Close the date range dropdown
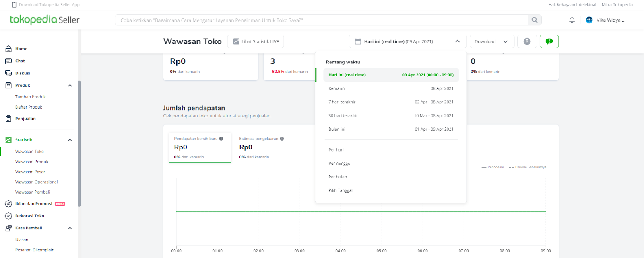Image resolution: width=644 pixels, height=258 pixels. [458, 41]
